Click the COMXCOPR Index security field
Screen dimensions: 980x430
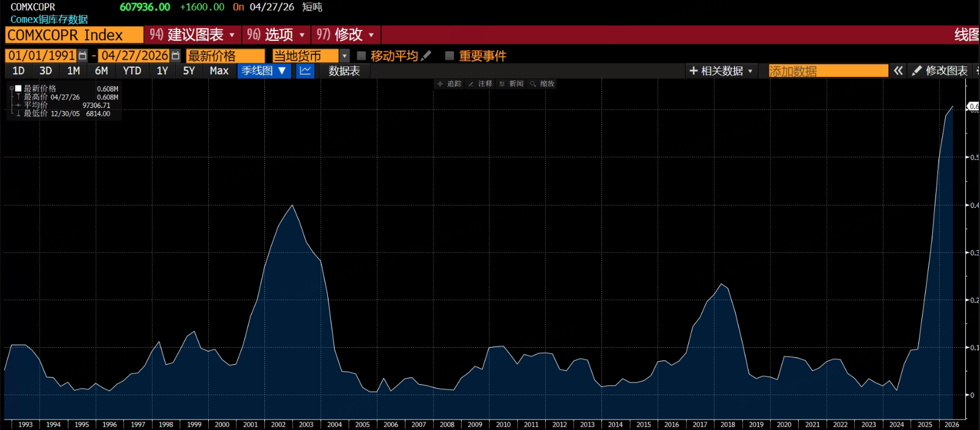74,35
